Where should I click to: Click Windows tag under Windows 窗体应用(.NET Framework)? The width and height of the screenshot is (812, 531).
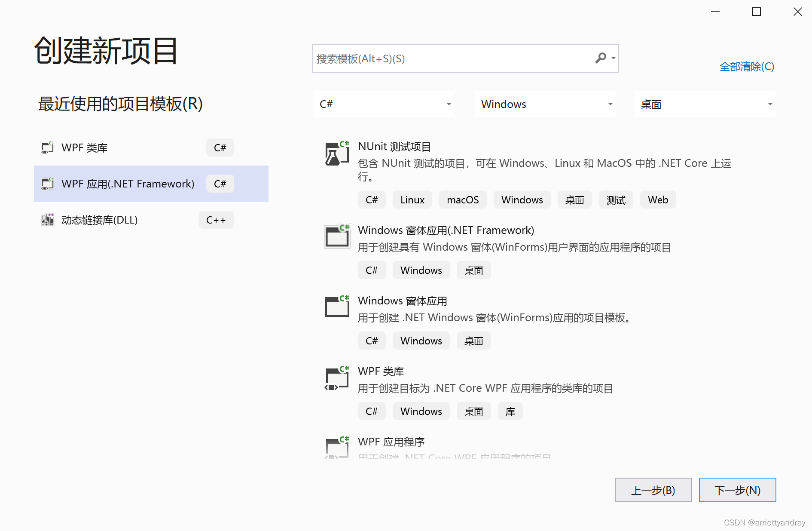(421, 270)
